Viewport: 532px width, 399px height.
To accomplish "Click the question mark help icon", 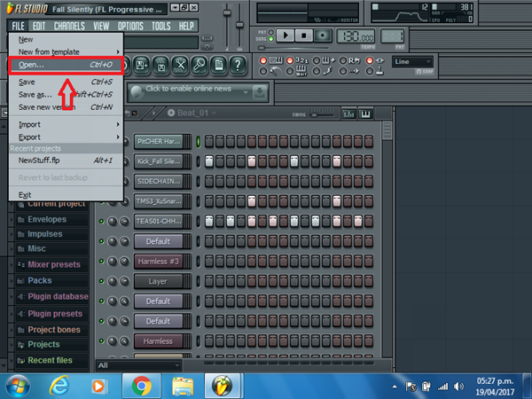I will pyautogui.click(x=238, y=65).
